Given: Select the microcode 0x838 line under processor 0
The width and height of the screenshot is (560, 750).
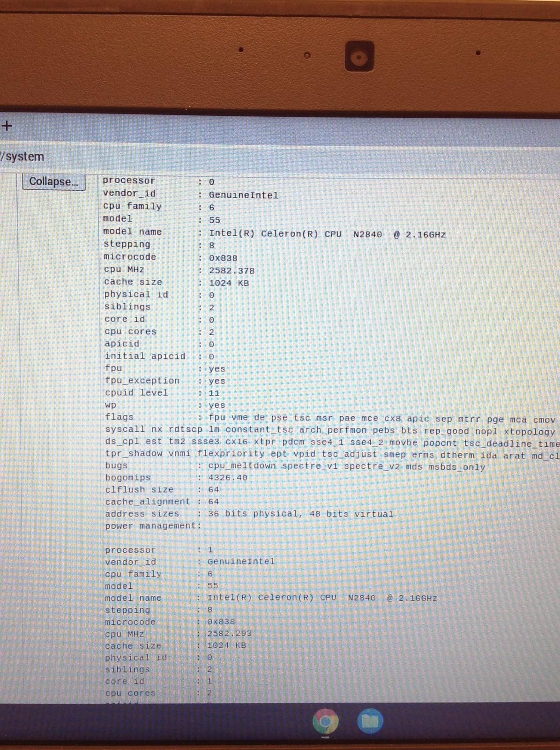Looking at the screenshot, I should (x=170, y=257).
